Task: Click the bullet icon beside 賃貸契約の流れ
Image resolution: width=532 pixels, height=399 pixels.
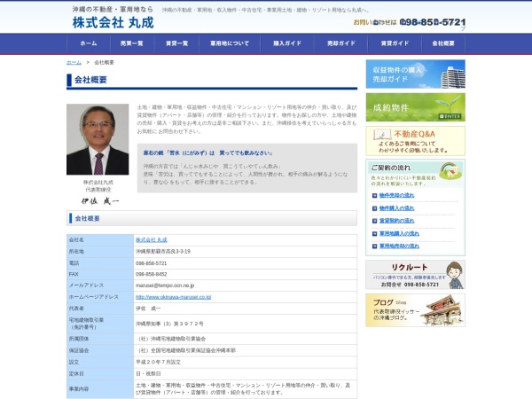Action: pyautogui.click(x=374, y=221)
